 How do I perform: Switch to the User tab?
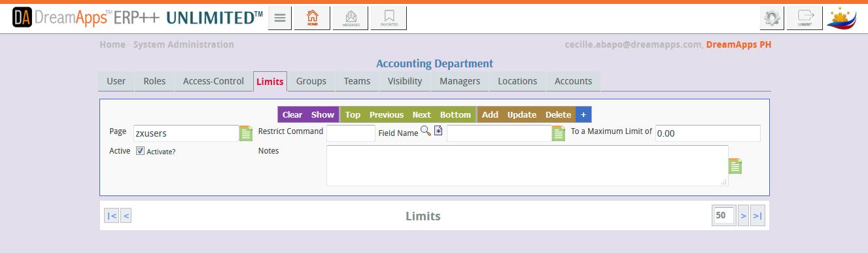click(116, 81)
